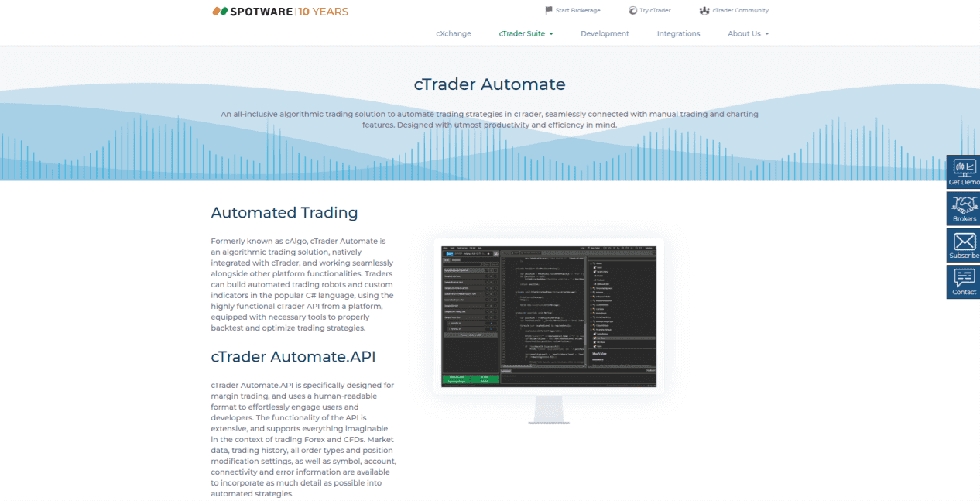Click the people icon beside cTrader Community
Screen dimensions: 980x501
[704, 9]
